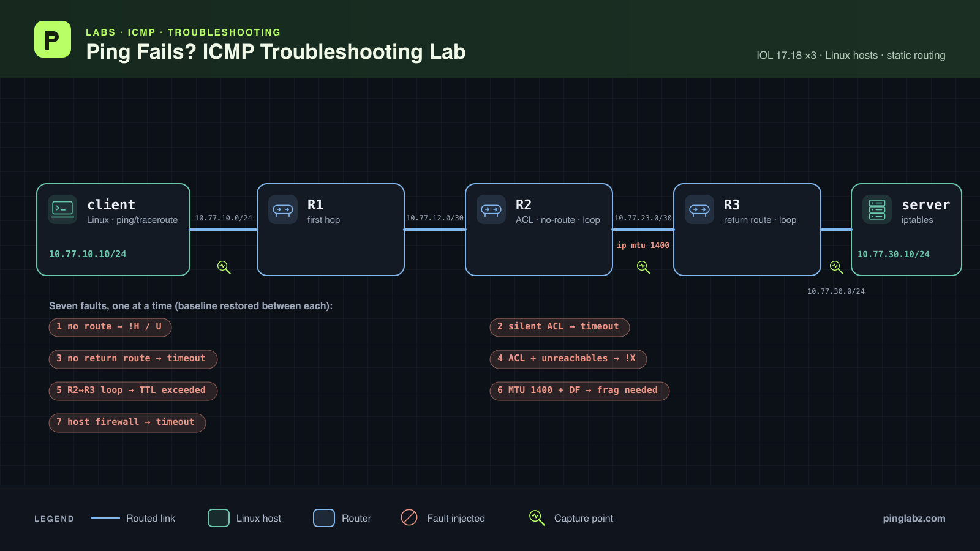This screenshot has height=551, width=980.
Task: Click the 10.77.30.0/24 subnet label
Action: 836,291
